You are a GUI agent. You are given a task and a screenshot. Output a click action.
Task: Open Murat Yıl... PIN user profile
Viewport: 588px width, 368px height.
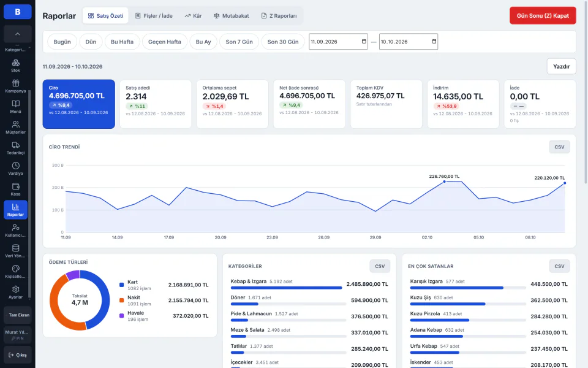[17, 335]
